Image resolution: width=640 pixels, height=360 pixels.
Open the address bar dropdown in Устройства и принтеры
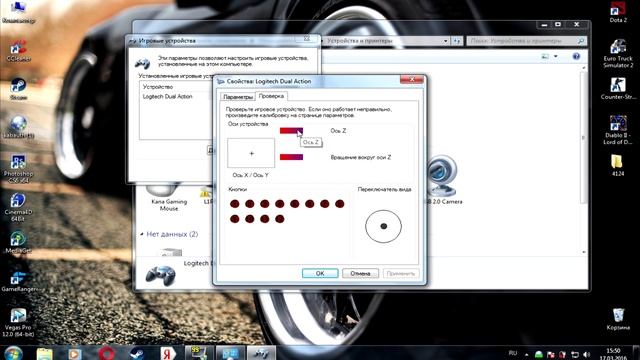[445, 41]
